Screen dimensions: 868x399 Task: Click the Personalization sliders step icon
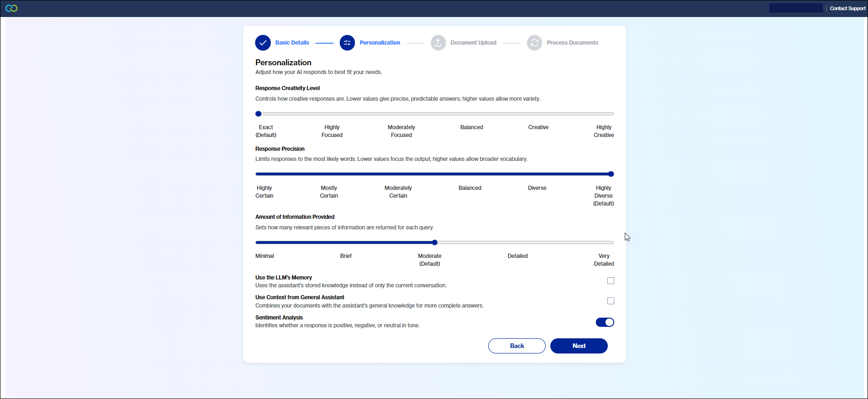click(347, 43)
